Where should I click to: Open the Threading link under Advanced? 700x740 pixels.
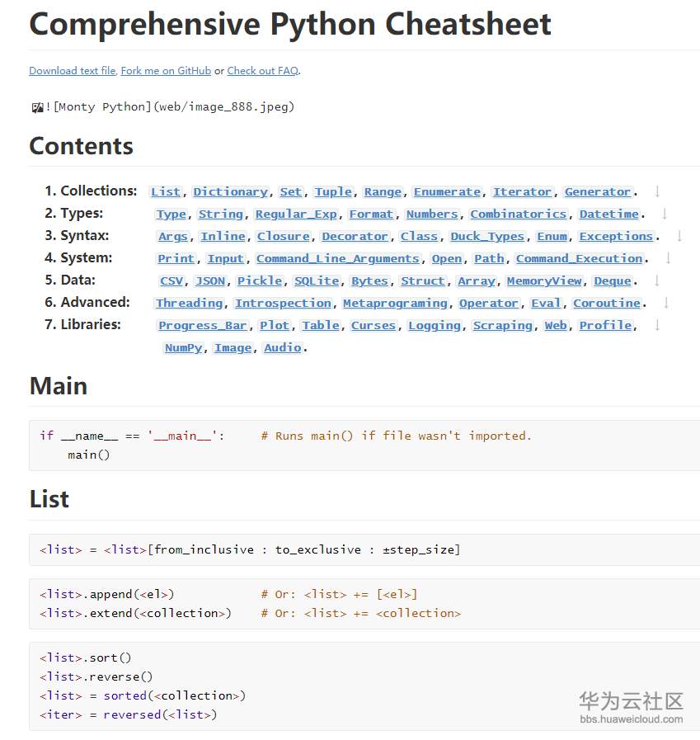click(190, 304)
